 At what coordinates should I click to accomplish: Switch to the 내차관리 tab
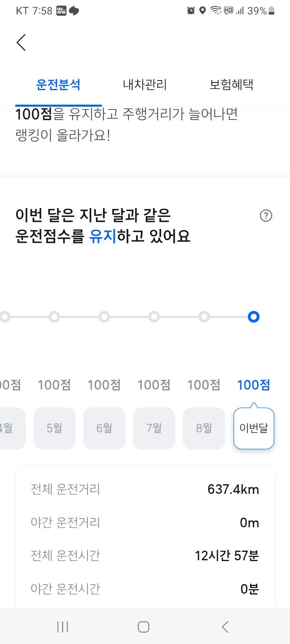(x=145, y=85)
